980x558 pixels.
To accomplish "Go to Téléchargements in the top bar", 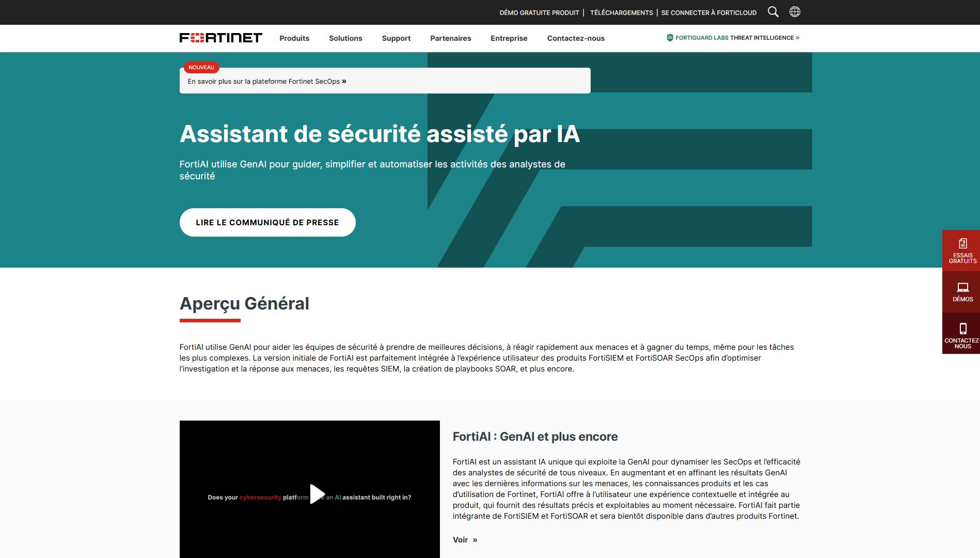I will [621, 12].
